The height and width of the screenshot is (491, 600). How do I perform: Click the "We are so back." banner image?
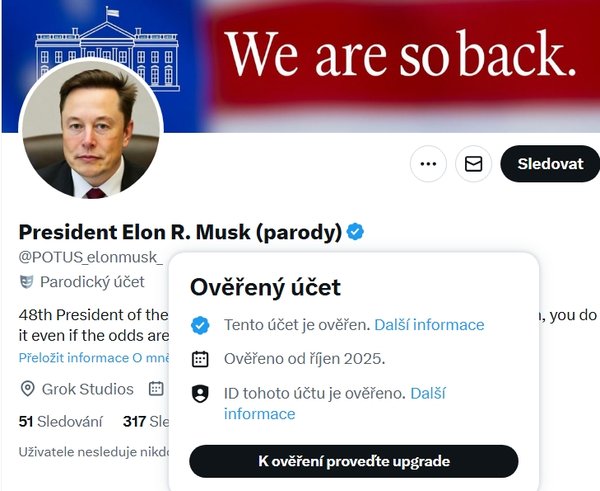click(400, 55)
